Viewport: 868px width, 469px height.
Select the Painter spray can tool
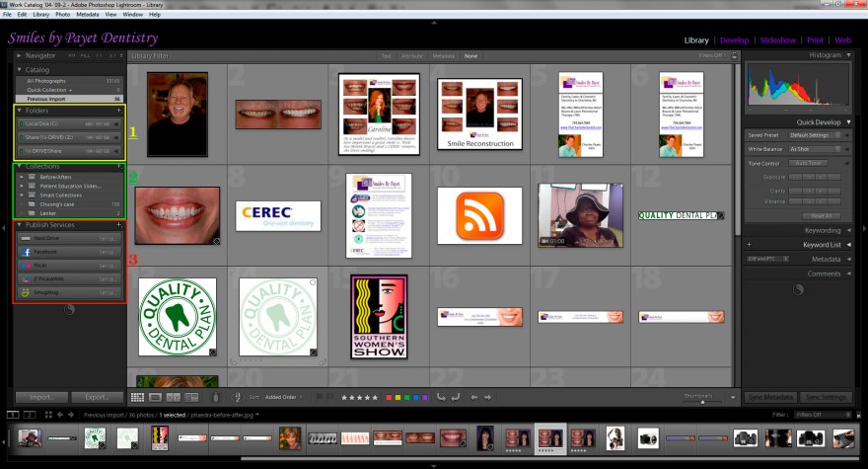click(216, 397)
